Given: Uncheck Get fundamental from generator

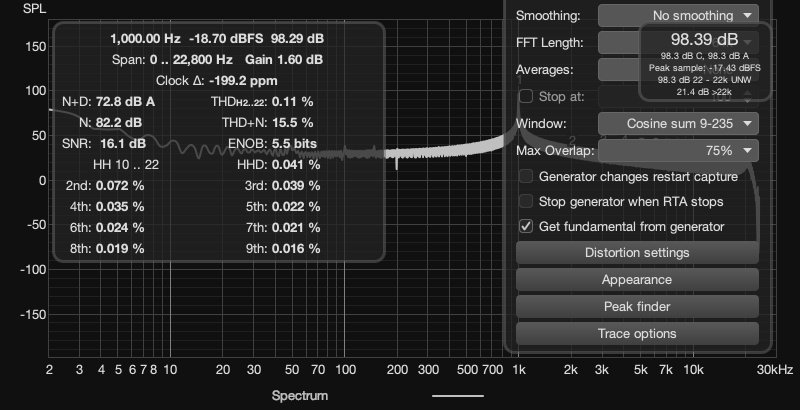Looking at the screenshot, I should pyautogui.click(x=527, y=227).
